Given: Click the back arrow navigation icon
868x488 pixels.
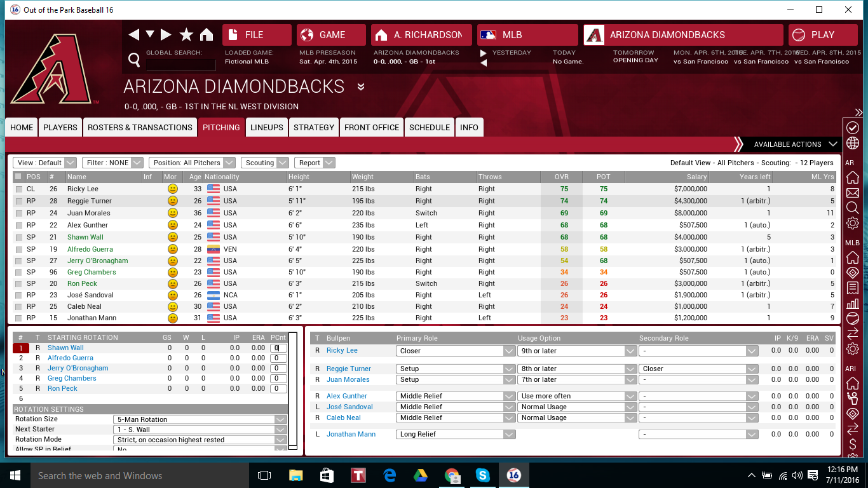Looking at the screenshot, I should pyautogui.click(x=134, y=35).
